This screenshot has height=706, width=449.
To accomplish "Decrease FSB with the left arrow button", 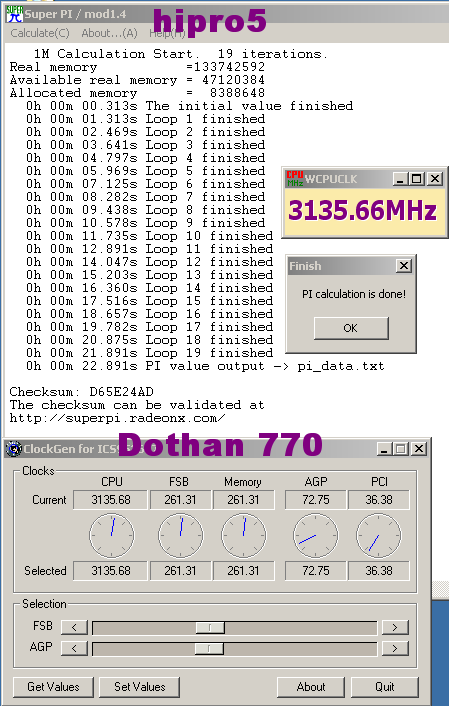I will [x=74, y=627].
